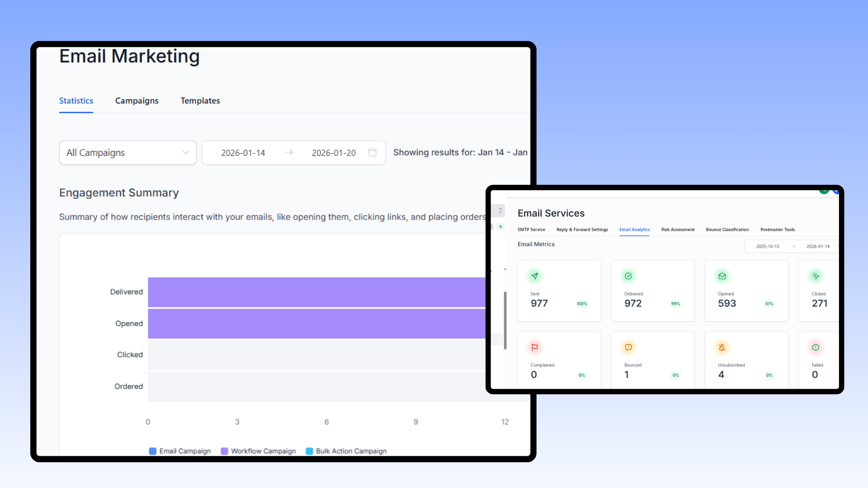
Task: Click the Complained flag icon
Action: pos(535,347)
